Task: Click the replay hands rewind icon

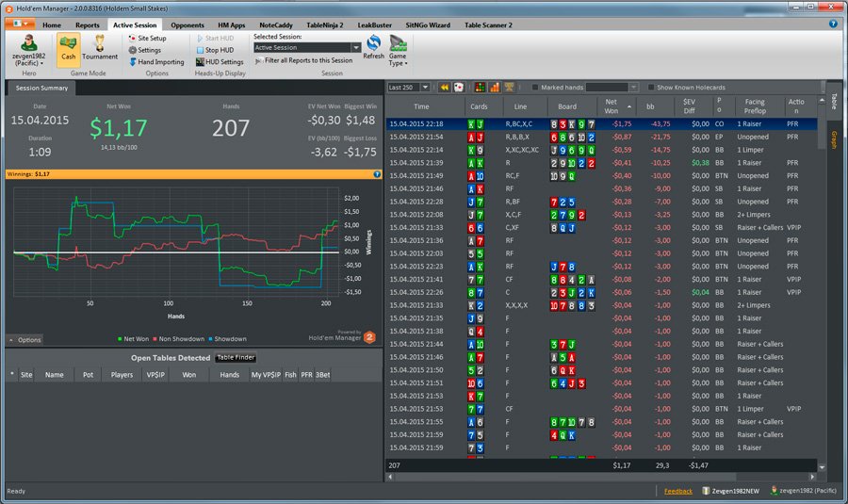Action: click(x=444, y=87)
